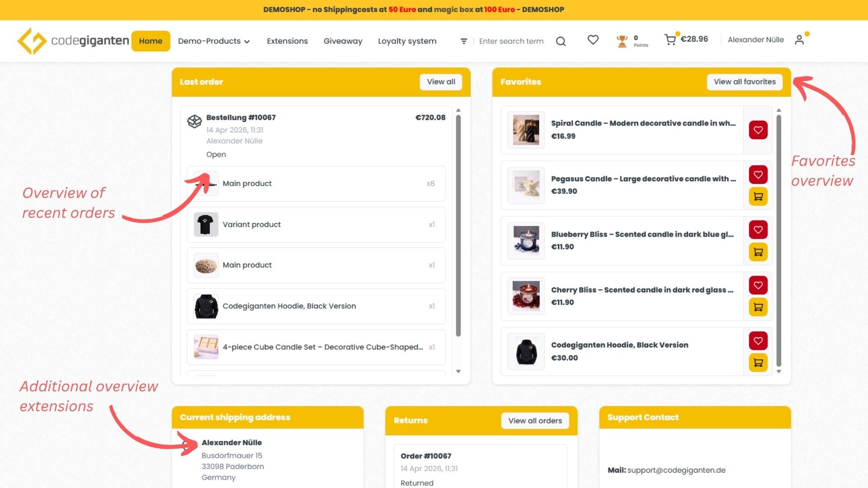868x488 pixels.
Task: Click View all orders in Returns panel
Action: (x=535, y=420)
